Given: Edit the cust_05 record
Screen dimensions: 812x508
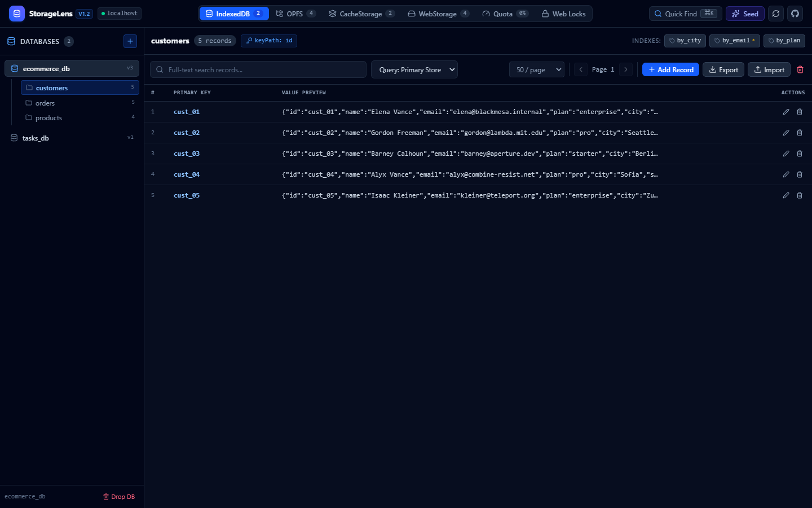Looking at the screenshot, I should [x=786, y=195].
